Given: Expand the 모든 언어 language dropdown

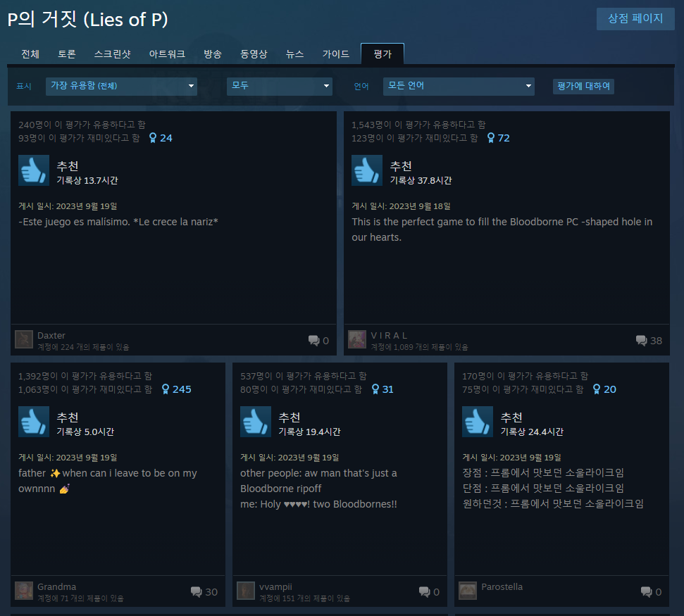Looking at the screenshot, I should [459, 87].
